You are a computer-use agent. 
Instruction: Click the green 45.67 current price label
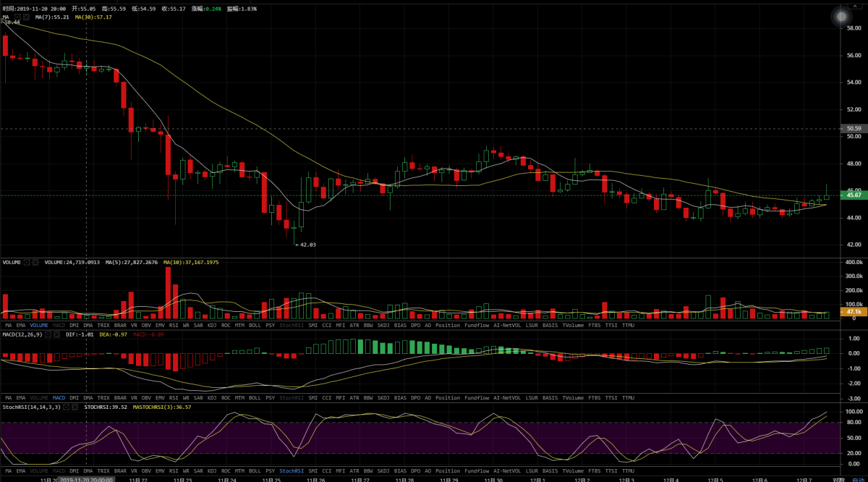[853, 195]
